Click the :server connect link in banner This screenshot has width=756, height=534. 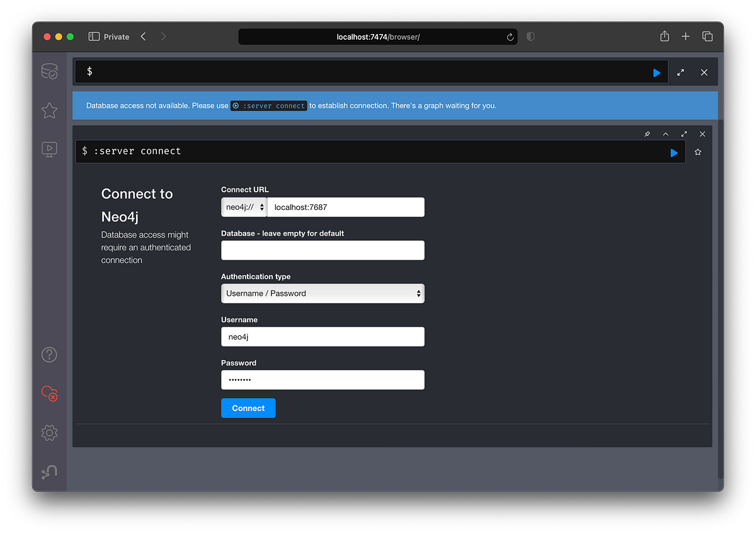269,106
